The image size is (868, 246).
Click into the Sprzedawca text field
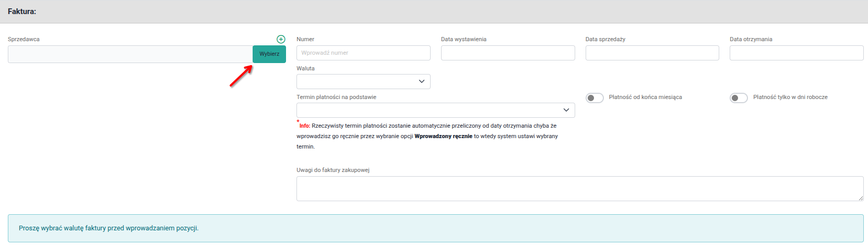[130, 54]
